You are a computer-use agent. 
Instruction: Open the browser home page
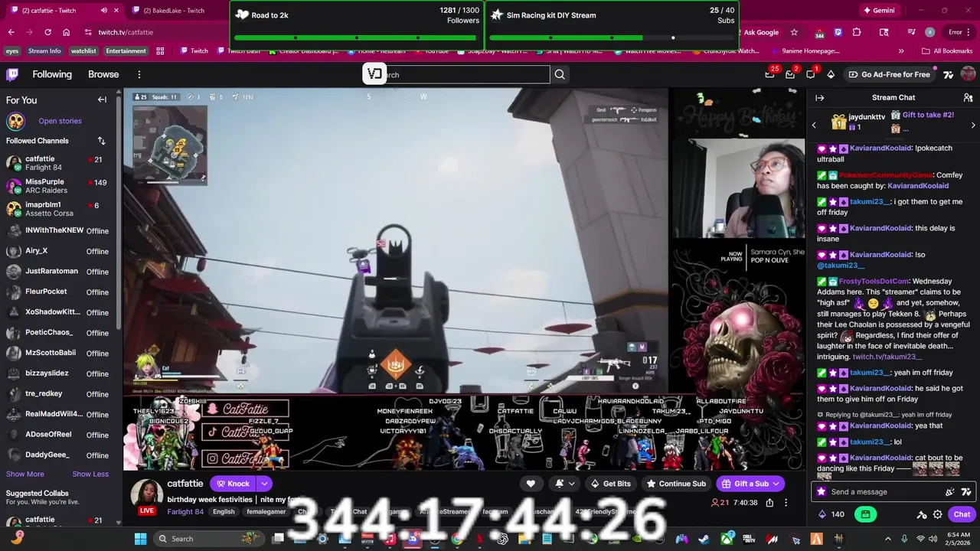coord(66,32)
